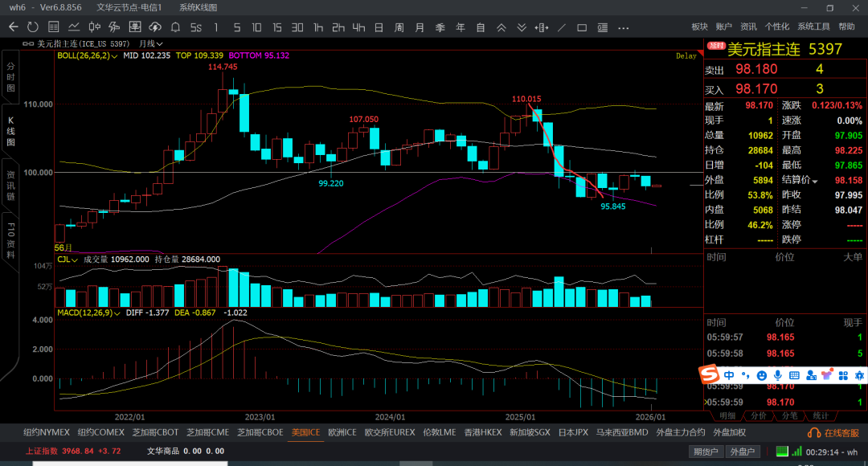The height and width of the screenshot is (466, 868).
Task: Click the cloud lightning icon
Action: (155, 27)
